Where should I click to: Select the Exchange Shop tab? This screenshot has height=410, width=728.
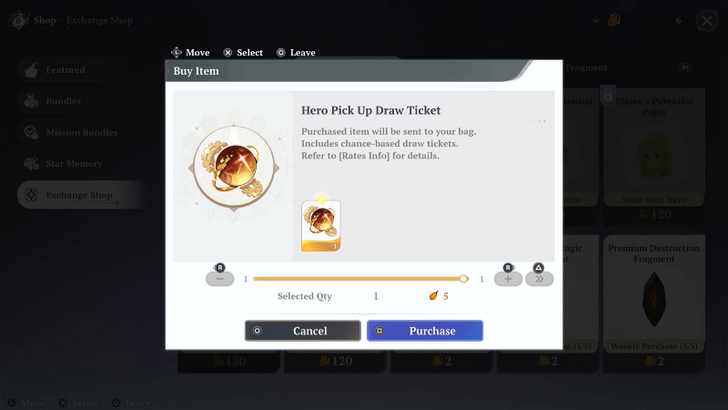point(78,195)
